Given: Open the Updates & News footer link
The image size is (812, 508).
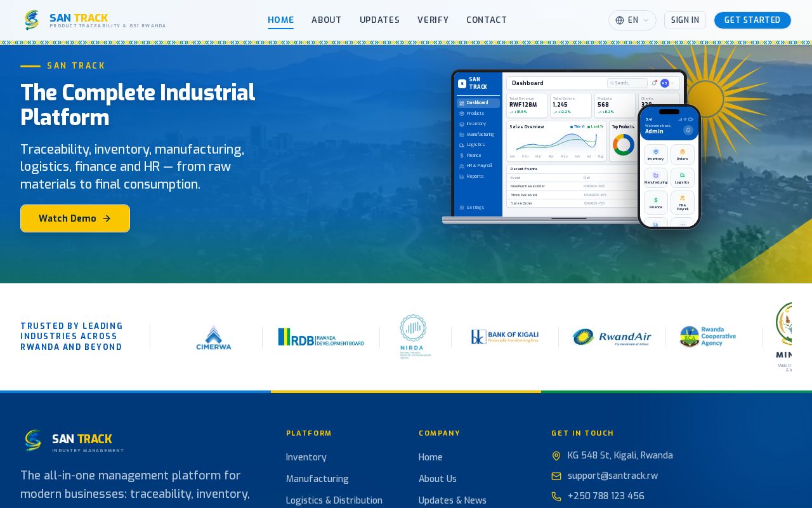Looking at the screenshot, I should (x=452, y=500).
